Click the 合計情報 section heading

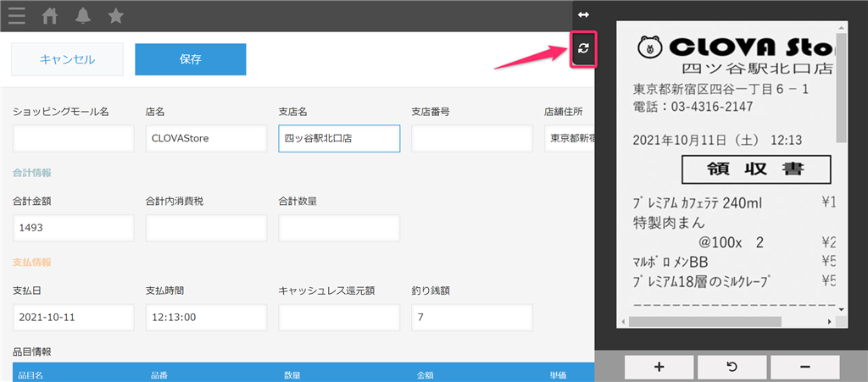pos(31,173)
